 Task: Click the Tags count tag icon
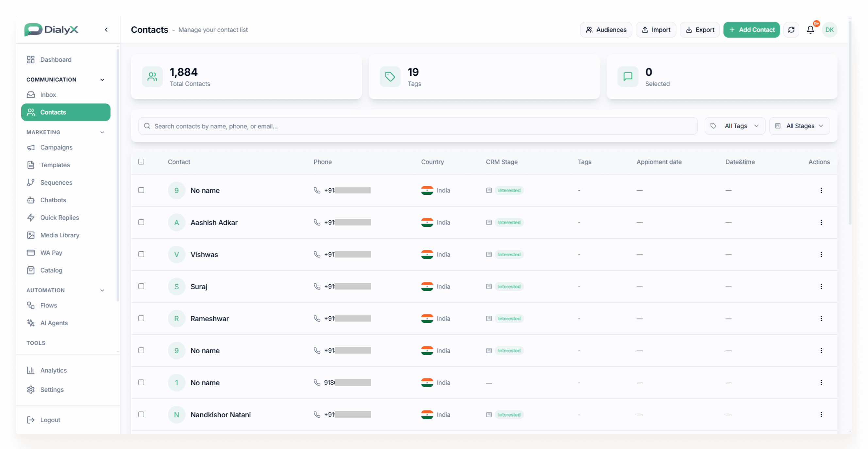390,77
